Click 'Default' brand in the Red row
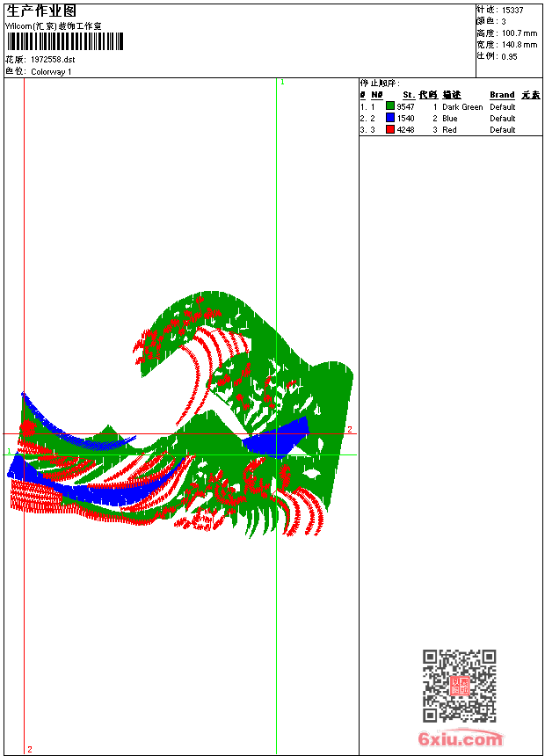The height and width of the screenshot is (756, 545). 503,130
